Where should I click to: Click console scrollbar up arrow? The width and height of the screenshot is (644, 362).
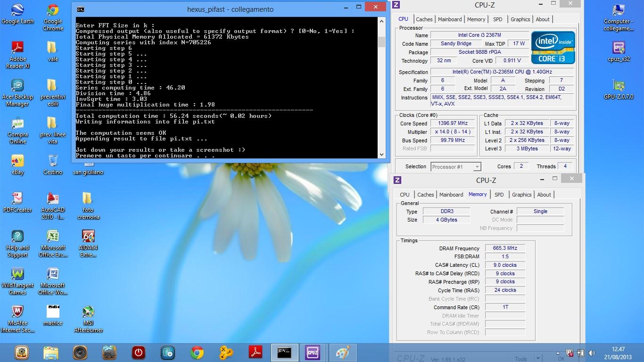pyautogui.click(x=381, y=21)
